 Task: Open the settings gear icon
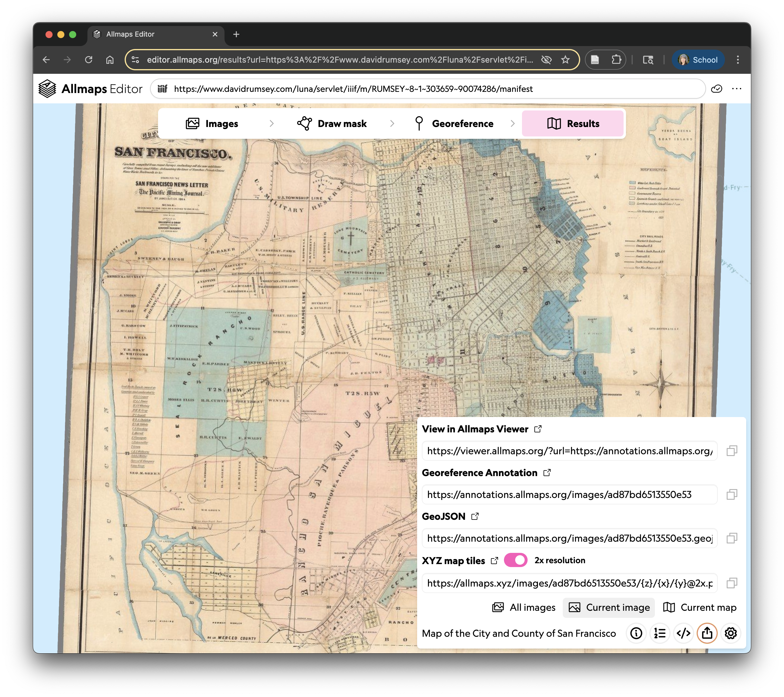pos(731,634)
